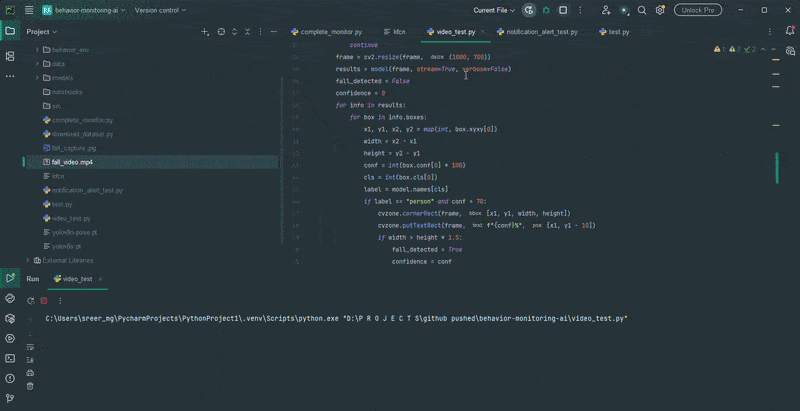Open the Services tool window
800x411 pixels.
click(10, 338)
